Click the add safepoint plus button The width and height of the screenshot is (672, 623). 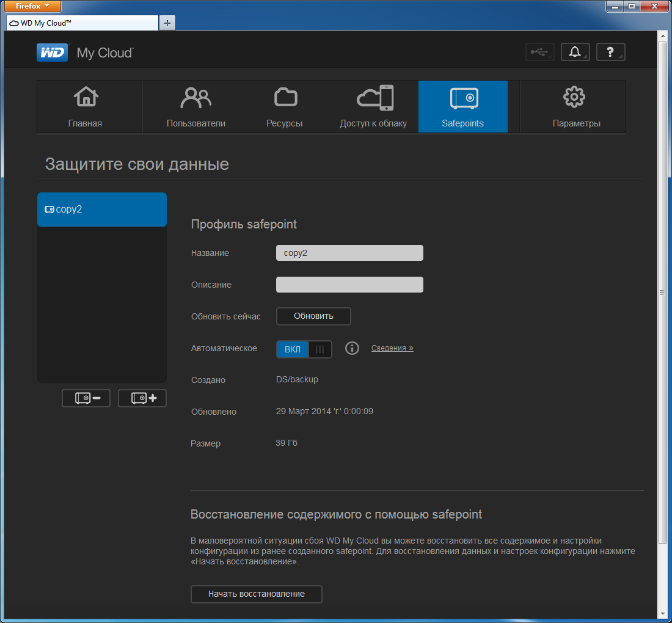tap(142, 398)
